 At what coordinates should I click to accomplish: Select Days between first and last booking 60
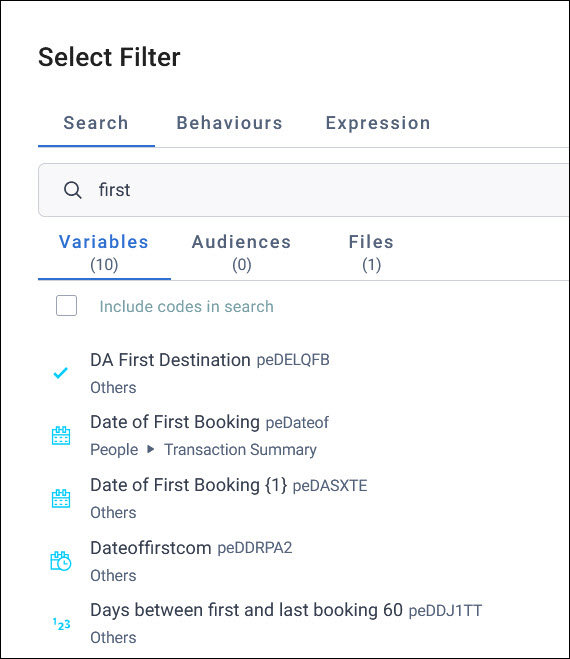click(246, 610)
